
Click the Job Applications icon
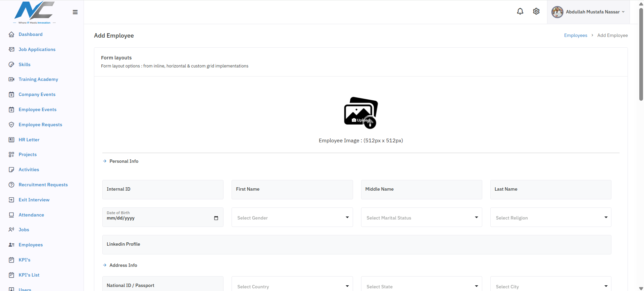click(x=11, y=49)
